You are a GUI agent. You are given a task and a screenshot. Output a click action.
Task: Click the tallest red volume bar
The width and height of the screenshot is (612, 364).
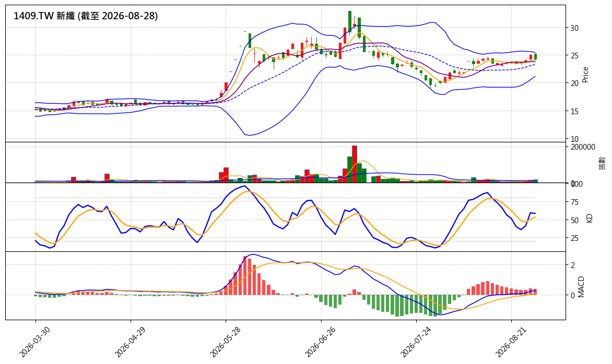coord(355,164)
